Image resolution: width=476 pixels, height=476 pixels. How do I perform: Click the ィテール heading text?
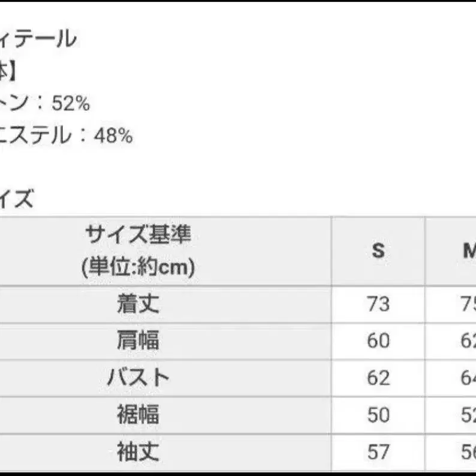click(38, 40)
